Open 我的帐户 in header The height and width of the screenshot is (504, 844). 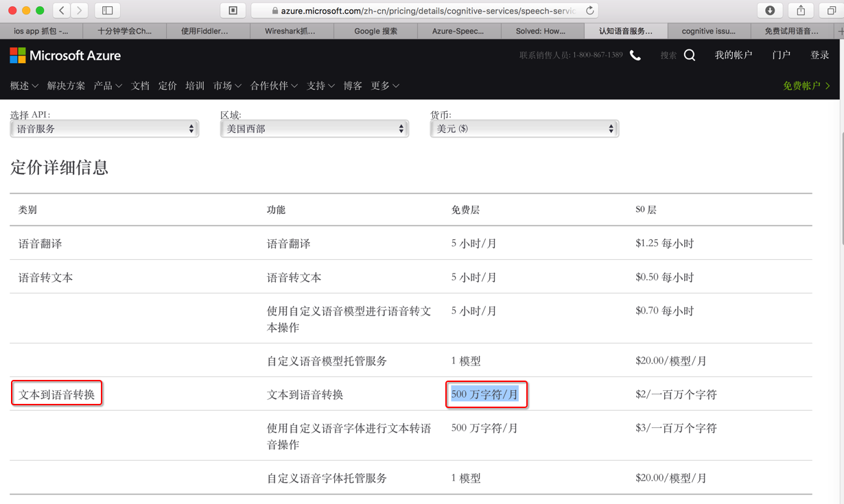tap(734, 55)
